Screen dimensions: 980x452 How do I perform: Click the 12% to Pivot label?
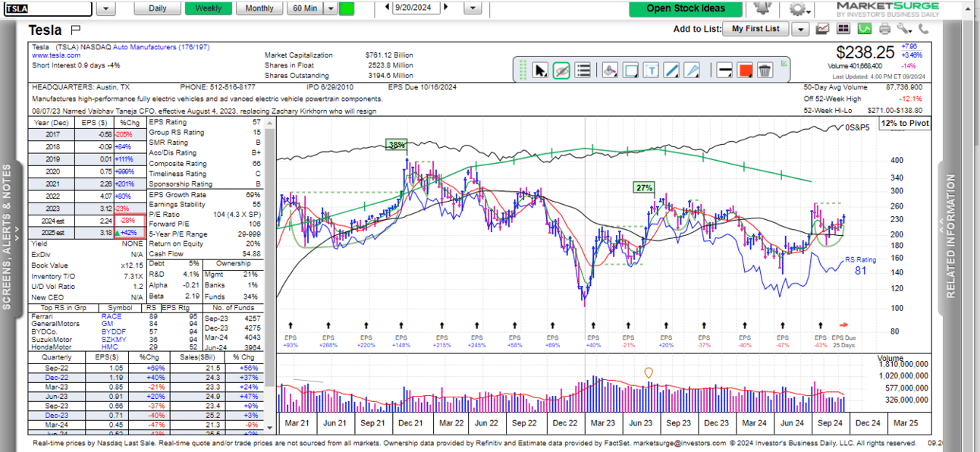(905, 124)
